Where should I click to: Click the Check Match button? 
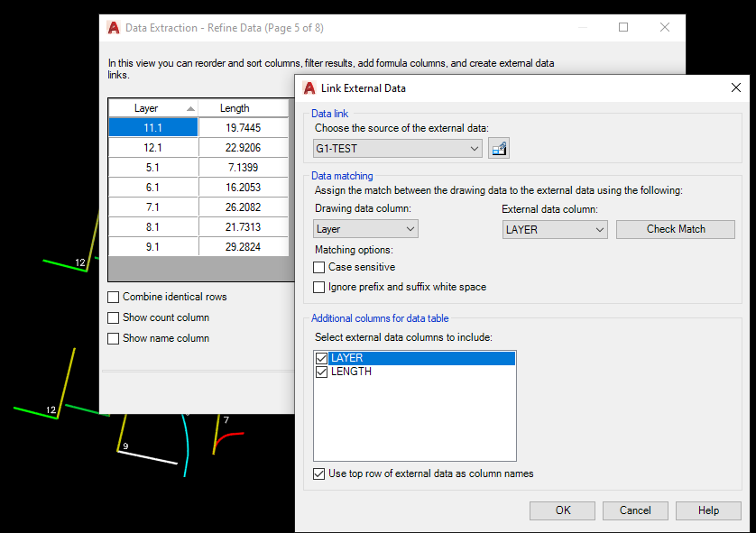pyautogui.click(x=675, y=229)
